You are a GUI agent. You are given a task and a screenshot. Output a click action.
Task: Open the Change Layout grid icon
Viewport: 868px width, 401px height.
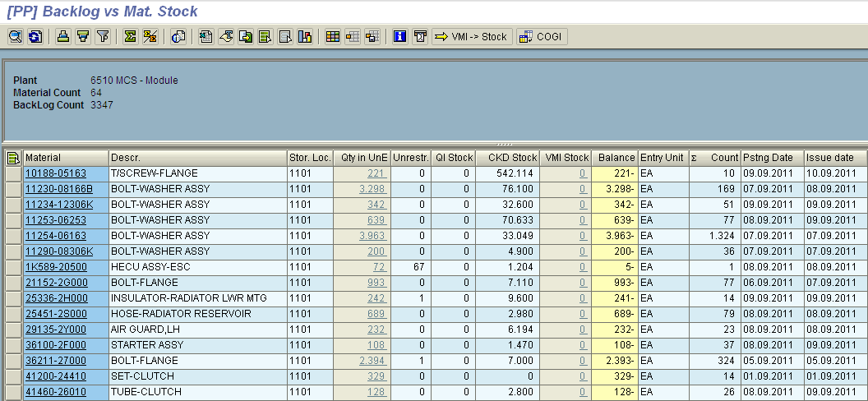[333, 36]
